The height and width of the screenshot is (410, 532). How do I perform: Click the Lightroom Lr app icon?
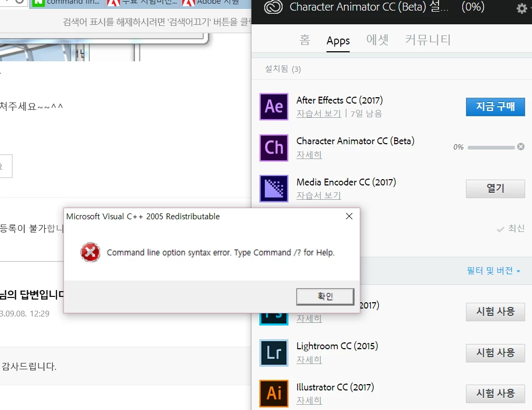coord(274,352)
